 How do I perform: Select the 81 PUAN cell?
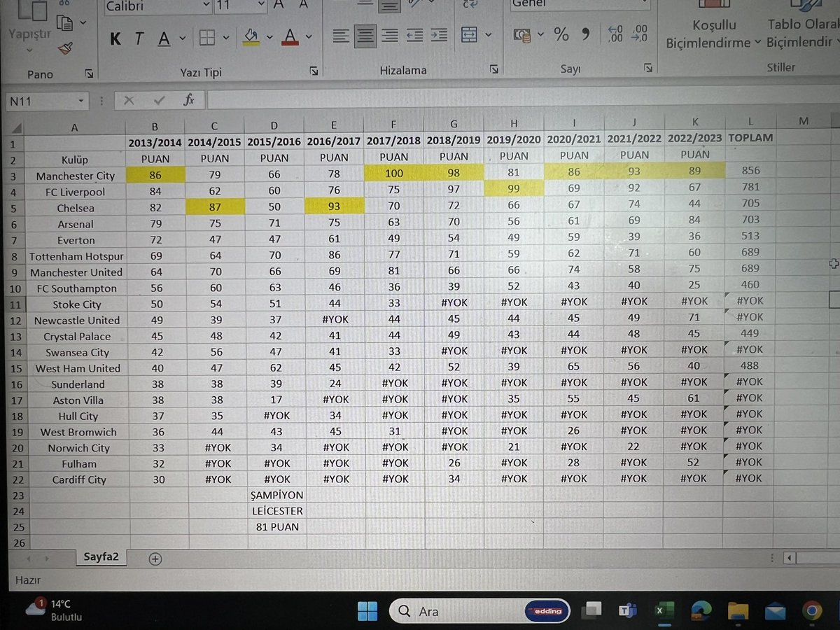pyautogui.click(x=276, y=526)
